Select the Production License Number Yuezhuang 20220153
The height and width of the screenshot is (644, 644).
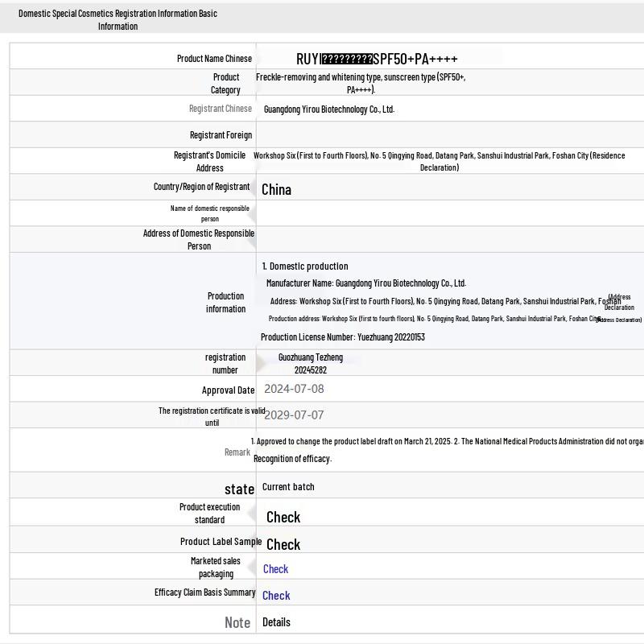click(x=342, y=337)
